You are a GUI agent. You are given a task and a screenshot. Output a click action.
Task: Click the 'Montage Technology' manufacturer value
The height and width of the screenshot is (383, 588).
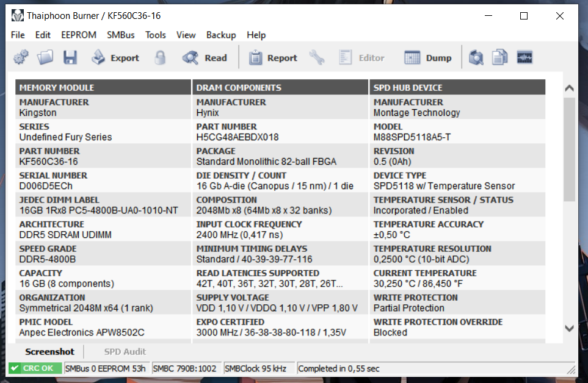pos(416,113)
